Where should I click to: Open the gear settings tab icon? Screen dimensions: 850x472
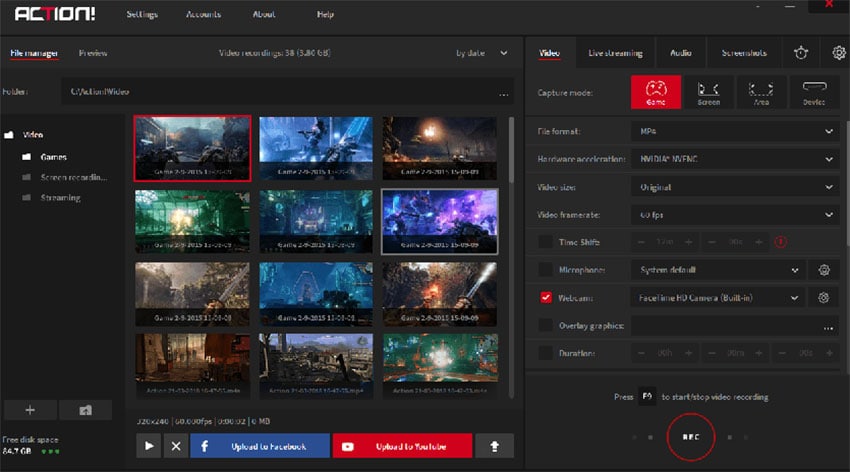click(838, 53)
